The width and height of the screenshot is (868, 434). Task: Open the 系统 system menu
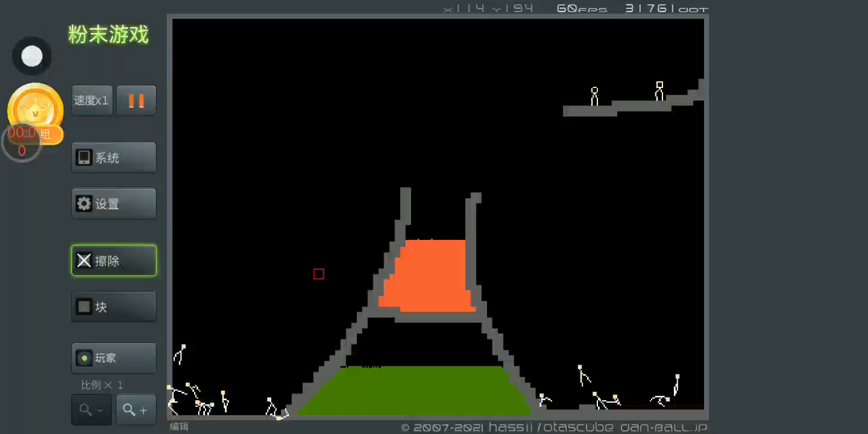[x=114, y=158]
